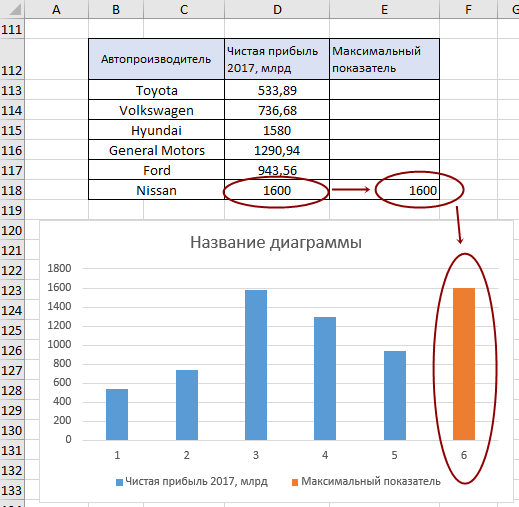Click the blue bar for category 1
519x507 pixels.
point(117,414)
